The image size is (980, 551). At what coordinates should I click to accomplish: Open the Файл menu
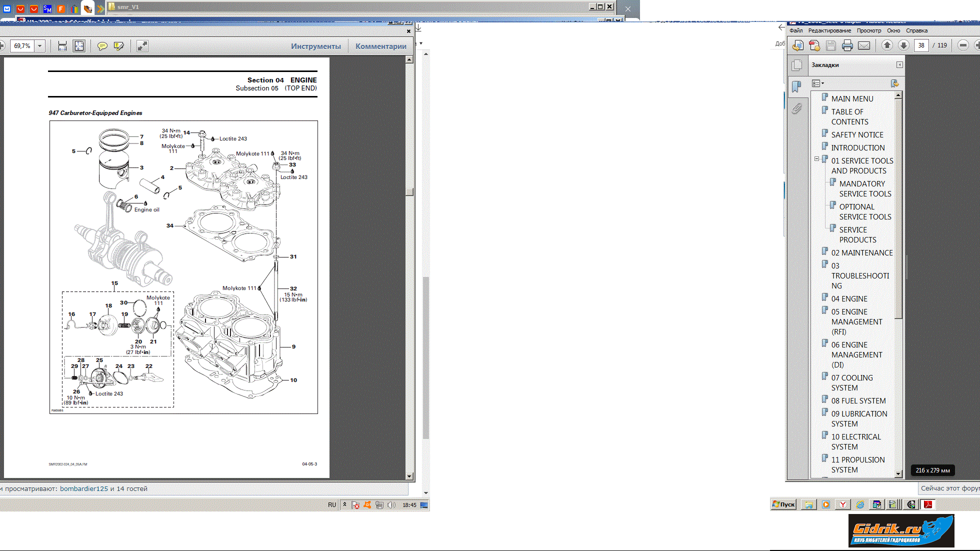point(796,30)
